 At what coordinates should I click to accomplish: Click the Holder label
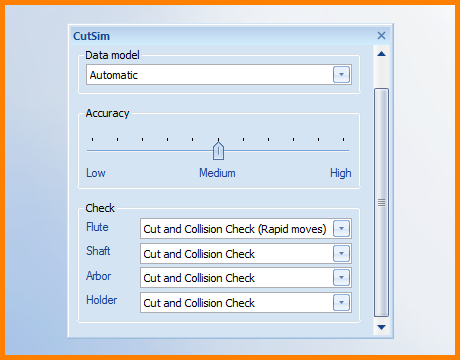click(x=102, y=300)
